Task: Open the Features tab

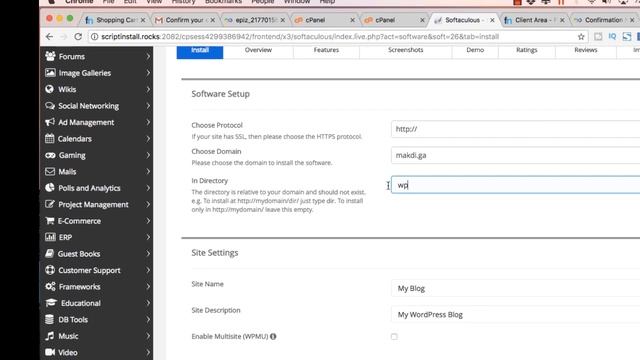Action: pos(326,51)
